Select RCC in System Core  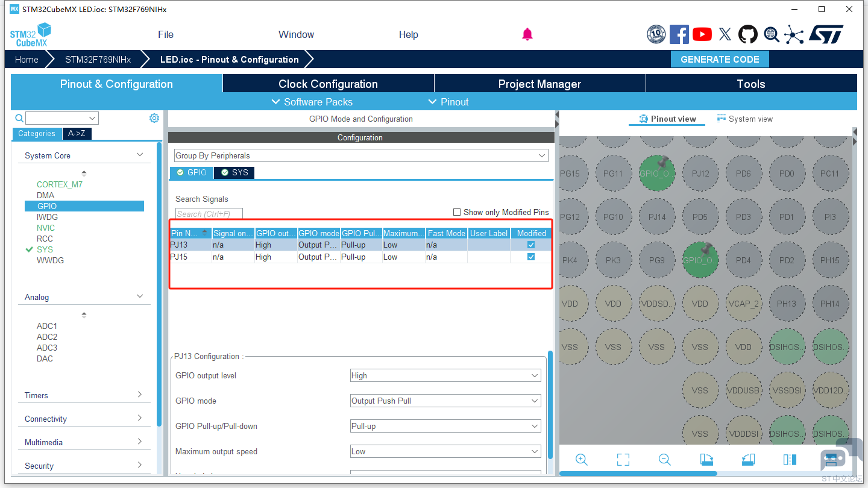pyautogui.click(x=45, y=239)
